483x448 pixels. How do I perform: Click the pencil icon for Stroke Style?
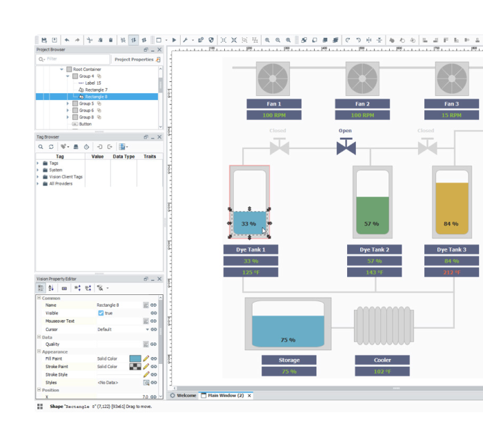pyautogui.click(x=146, y=374)
